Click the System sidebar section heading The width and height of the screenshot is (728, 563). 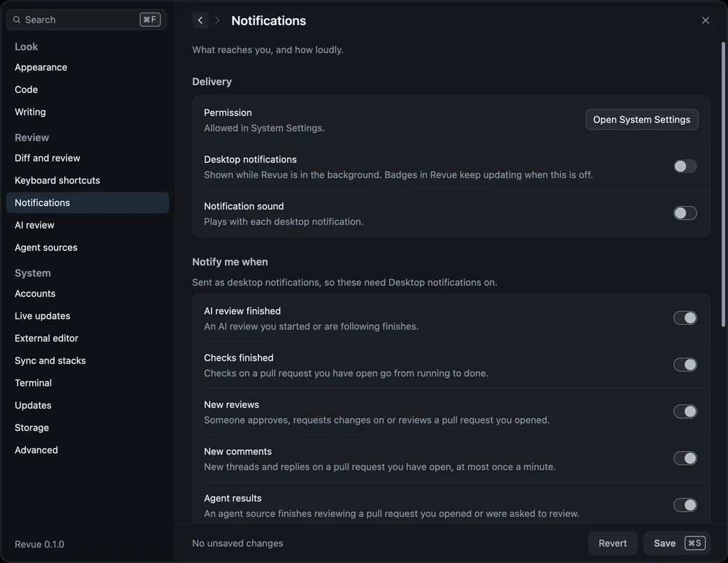point(33,273)
